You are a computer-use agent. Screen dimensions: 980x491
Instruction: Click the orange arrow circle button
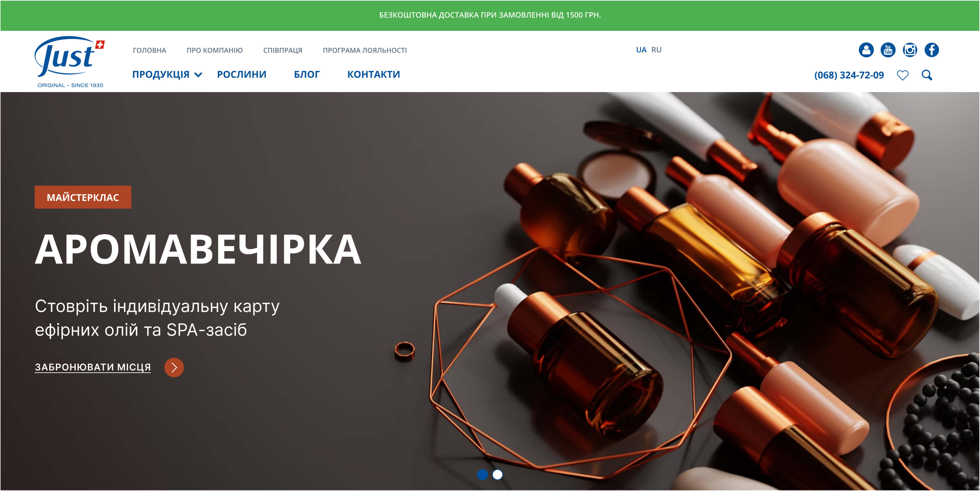tap(174, 367)
